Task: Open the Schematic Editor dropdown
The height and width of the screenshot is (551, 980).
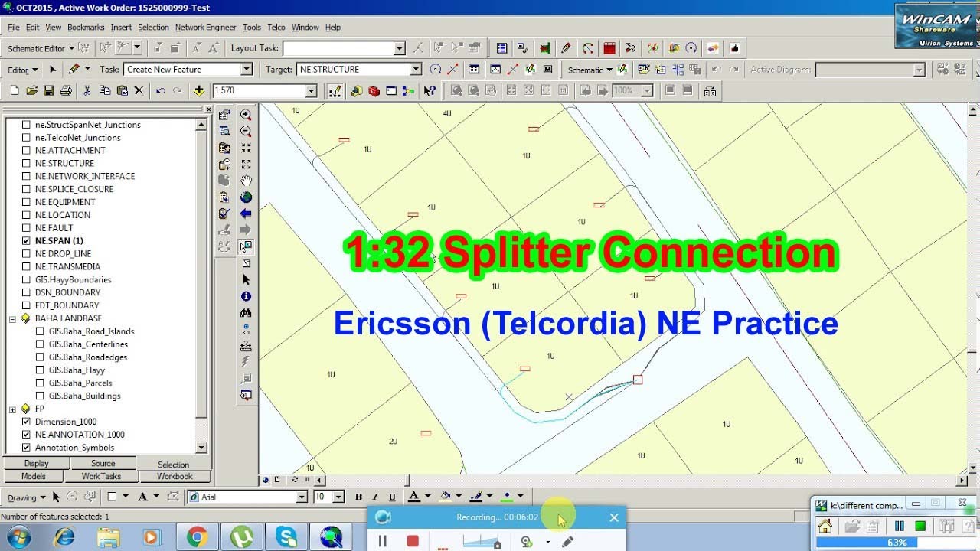Action: (41, 48)
